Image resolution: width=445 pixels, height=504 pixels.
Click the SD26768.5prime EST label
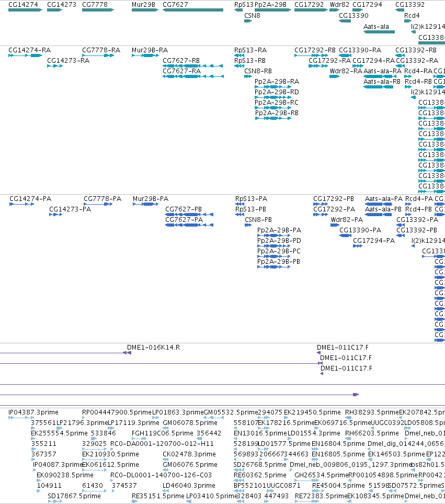click(x=260, y=464)
